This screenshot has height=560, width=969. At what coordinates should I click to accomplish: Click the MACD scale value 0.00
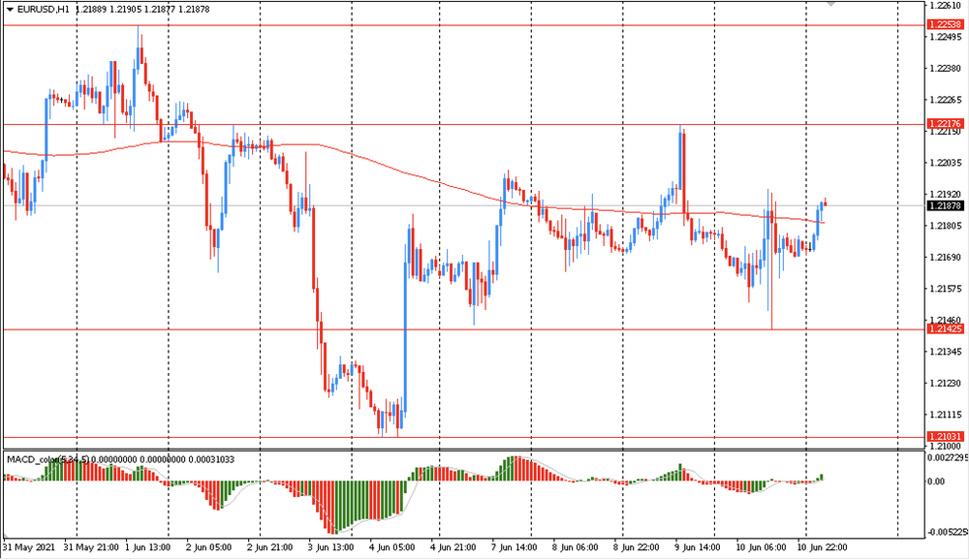click(x=937, y=481)
